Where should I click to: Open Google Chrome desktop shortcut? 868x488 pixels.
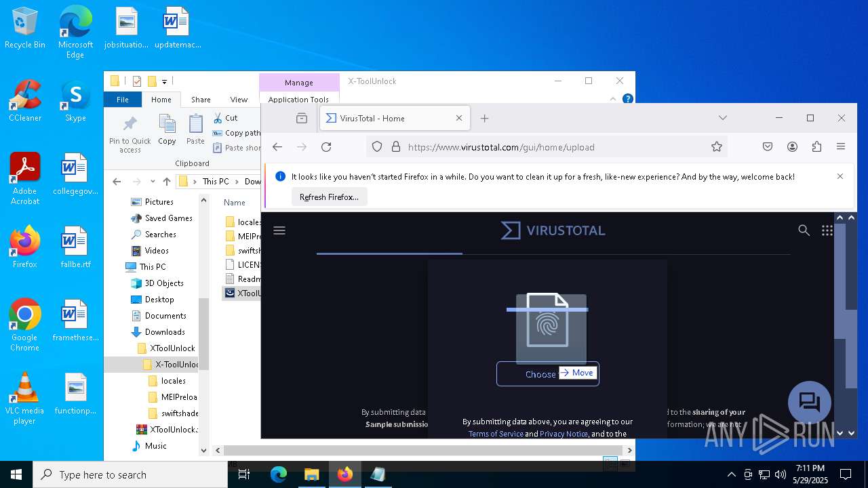pos(25,325)
